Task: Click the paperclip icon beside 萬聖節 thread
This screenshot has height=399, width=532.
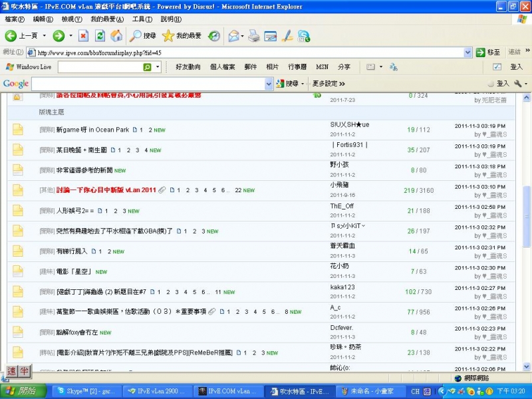Action: (x=211, y=312)
